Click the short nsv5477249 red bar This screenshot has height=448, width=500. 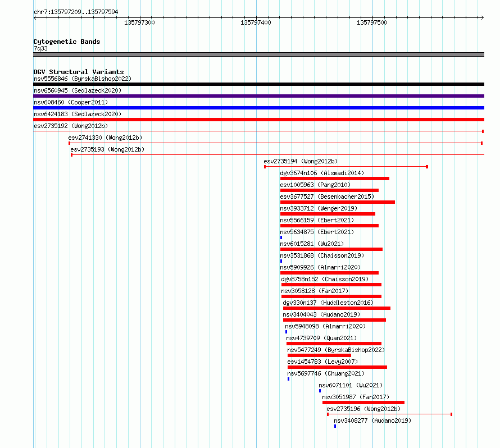coord(319,355)
